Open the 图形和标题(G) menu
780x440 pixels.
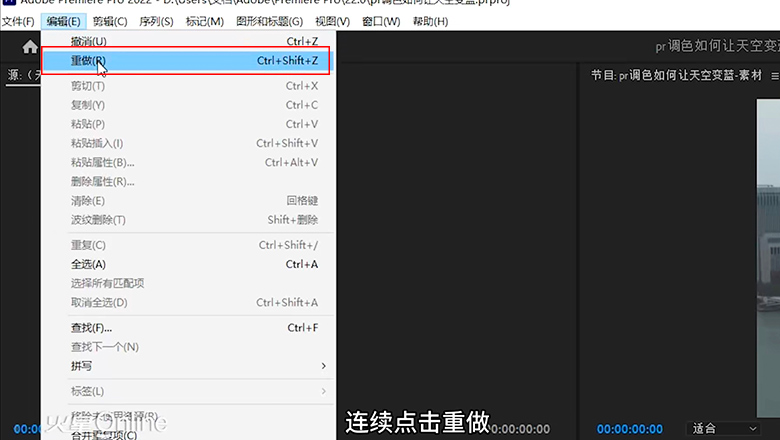tap(269, 21)
